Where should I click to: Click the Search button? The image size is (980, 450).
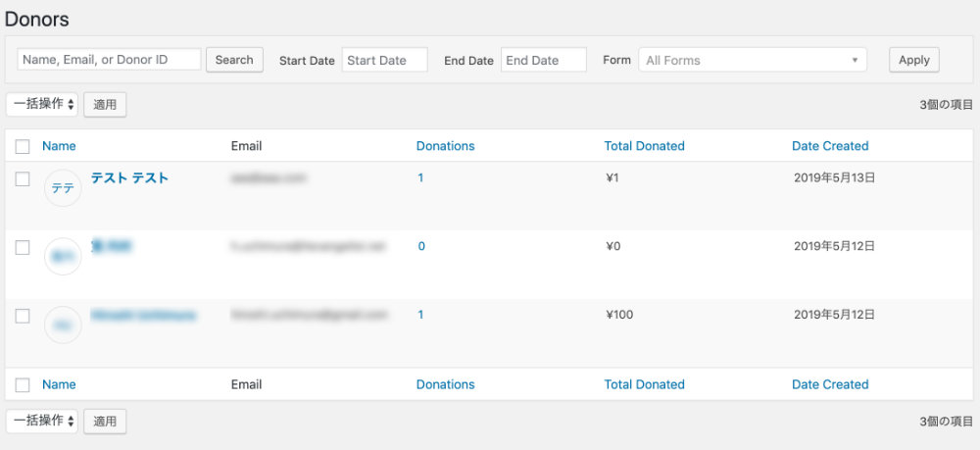click(234, 60)
